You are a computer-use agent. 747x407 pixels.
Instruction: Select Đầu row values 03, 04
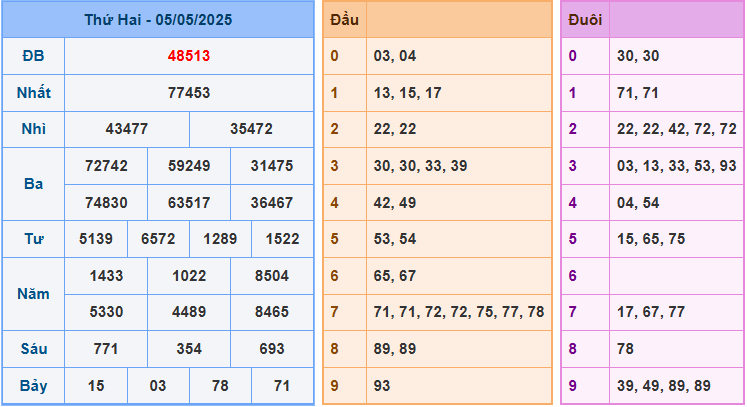click(395, 56)
